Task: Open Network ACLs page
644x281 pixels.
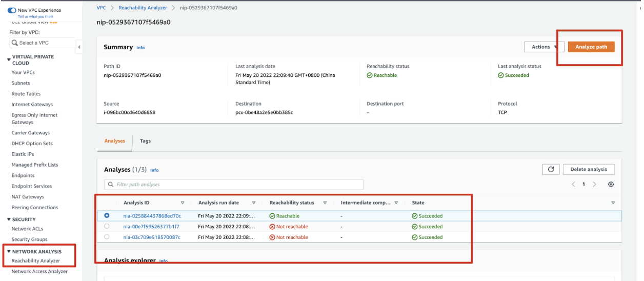Action: coord(28,229)
